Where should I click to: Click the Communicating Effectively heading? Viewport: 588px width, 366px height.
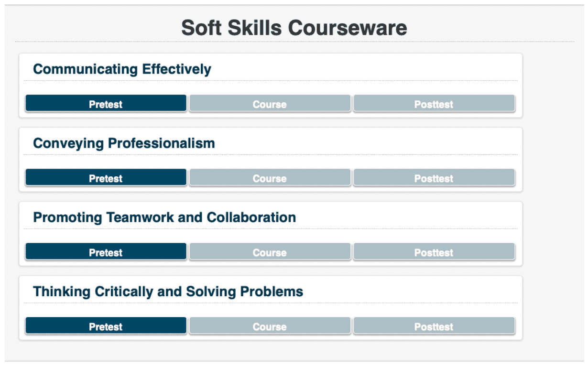click(x=122, y=69)
